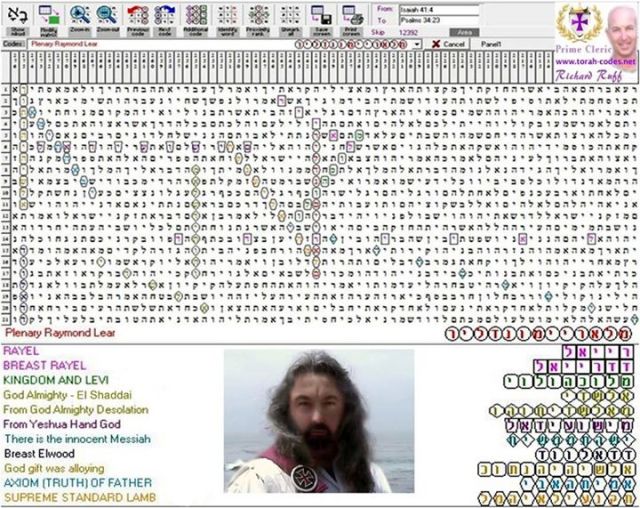This screenshot has width=640, height=508.
Task: Click the From label in the range panel
Action: coord(384,9)
